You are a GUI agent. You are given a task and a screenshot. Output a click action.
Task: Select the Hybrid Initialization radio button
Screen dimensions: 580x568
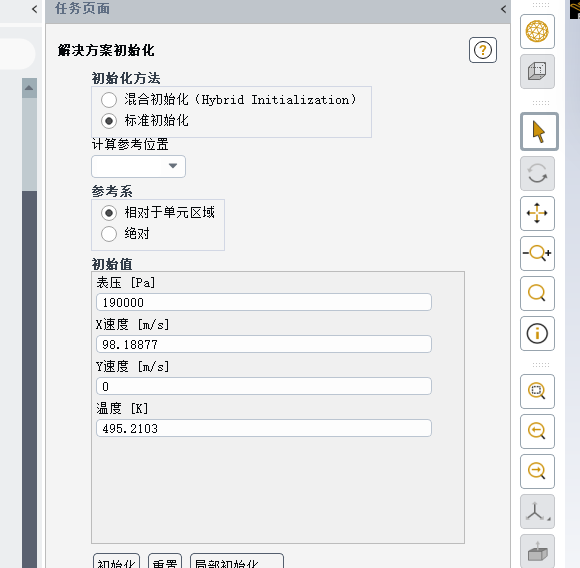pos(109,100)
